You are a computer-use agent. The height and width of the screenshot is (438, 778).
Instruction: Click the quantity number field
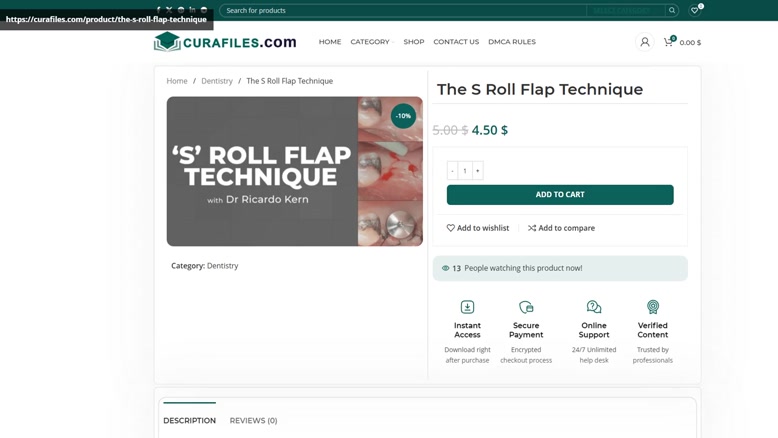tap(465, 171)
